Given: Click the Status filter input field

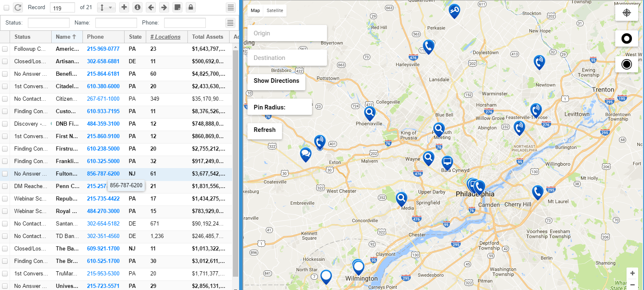Looking at the screenshot, I should pyautogui.click(x=49, y=23).
